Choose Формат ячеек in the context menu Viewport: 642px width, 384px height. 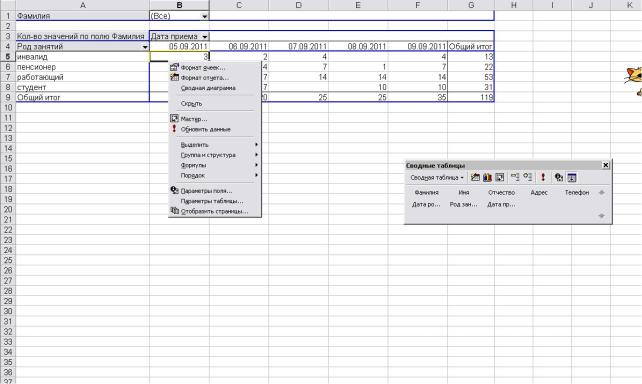(x=215, y=68)
